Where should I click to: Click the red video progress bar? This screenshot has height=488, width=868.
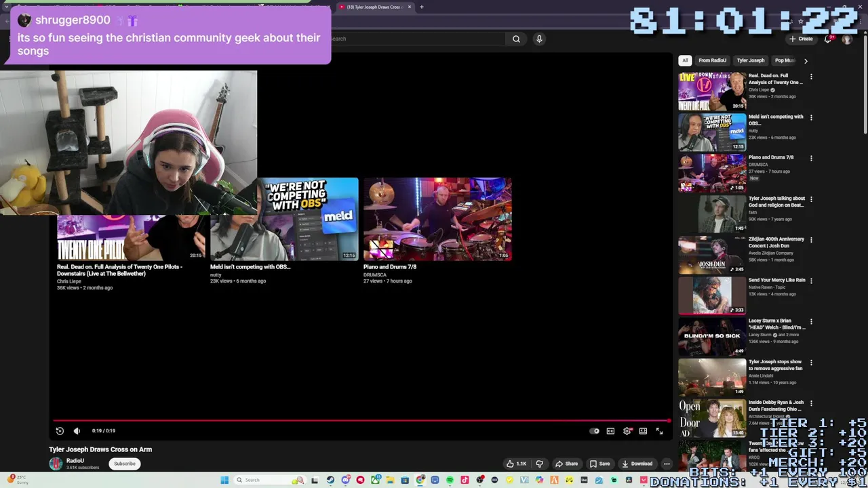coord(361,420)
